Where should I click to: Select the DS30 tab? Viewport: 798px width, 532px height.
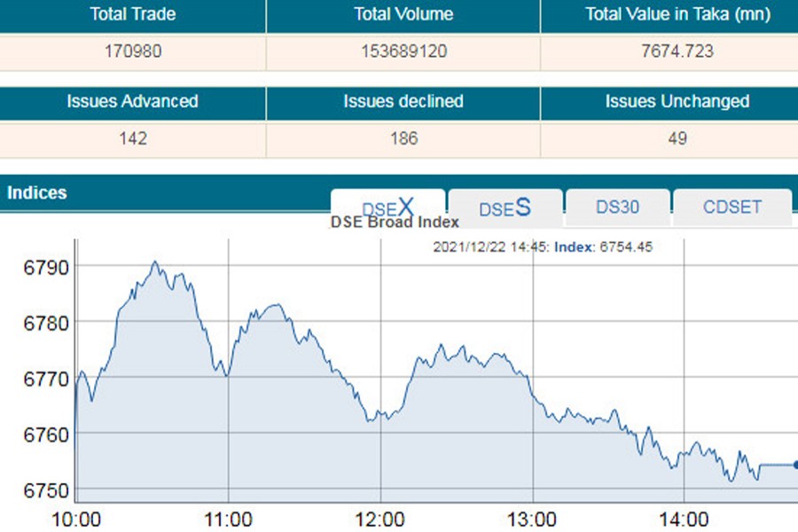(617, 207)
